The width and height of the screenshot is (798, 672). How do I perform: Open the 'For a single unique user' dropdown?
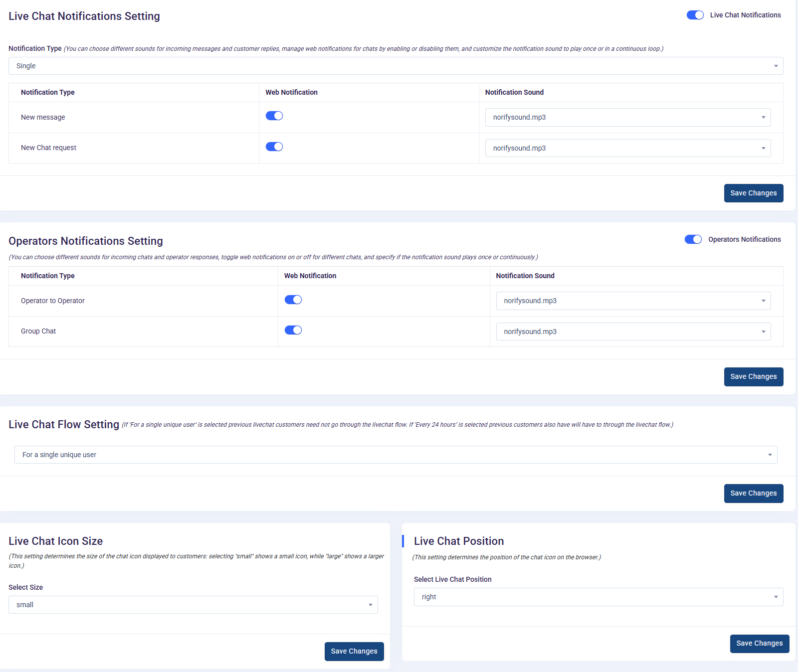point(396,455)
